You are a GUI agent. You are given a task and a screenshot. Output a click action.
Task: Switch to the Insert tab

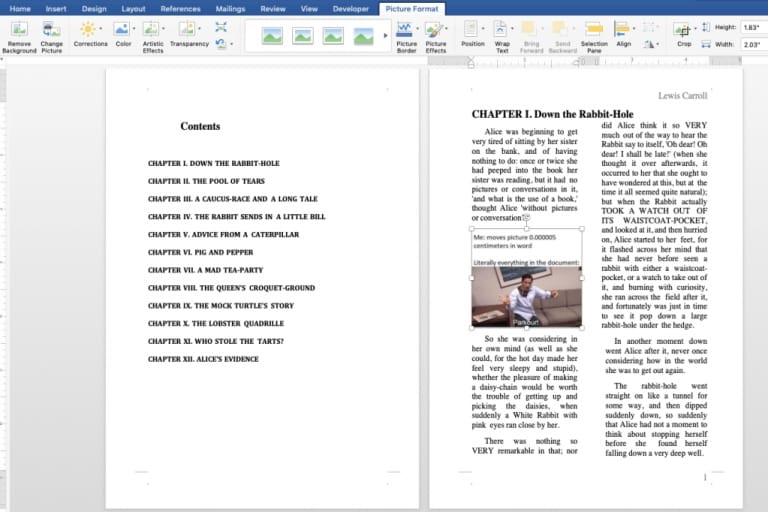56,9
